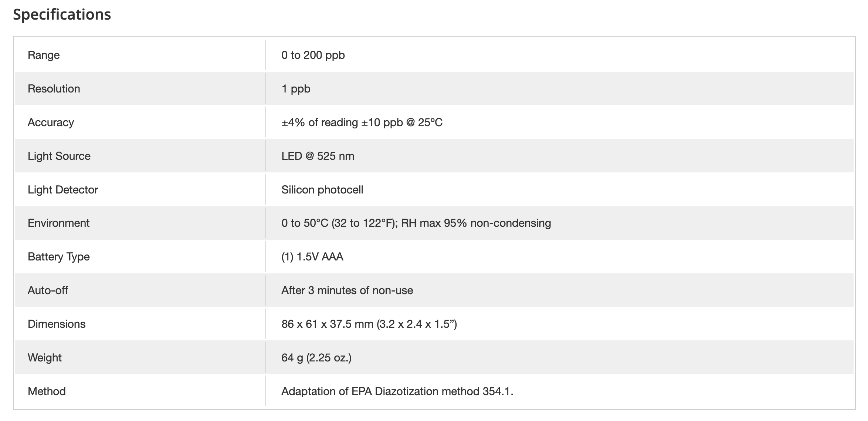Image resolution: width=868 pixels, height=421 pixels.
Task: Select the Light Source label
Action: click(59, 156)
